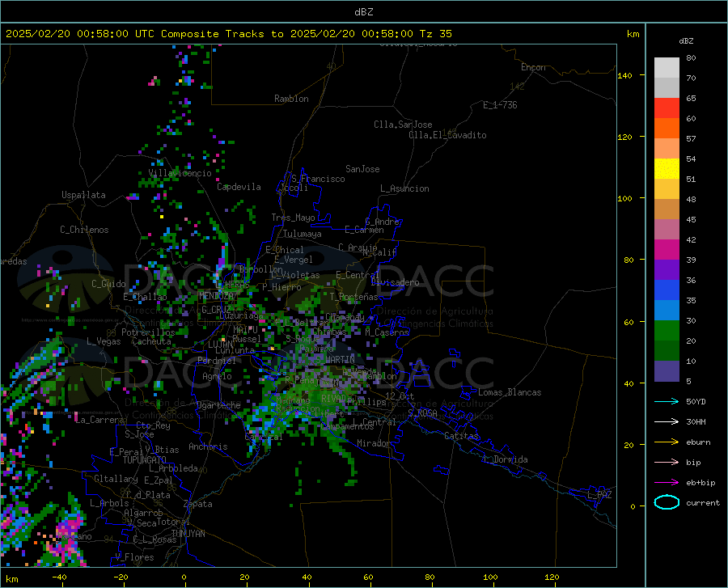Screen dimensions: 728x588
Task: Click the V_Flores map label
Action: 134,557
